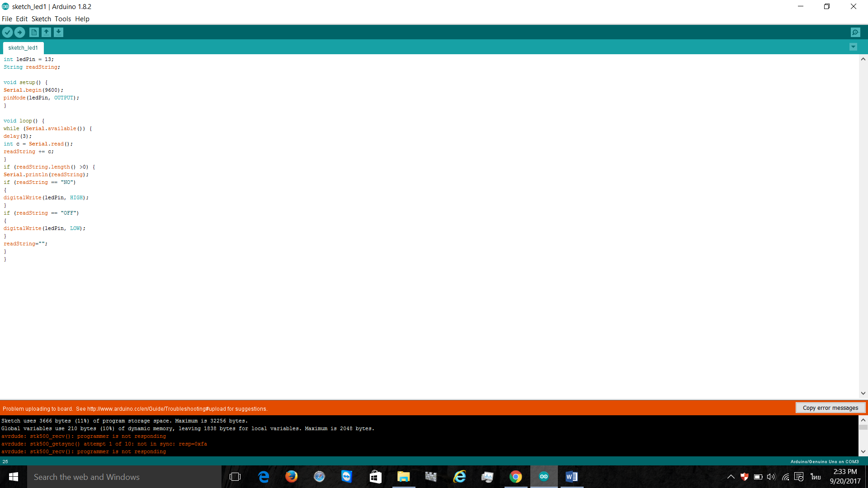
Task: Click editor scrollbar down arrow
Action: click(x=863, y=393)
